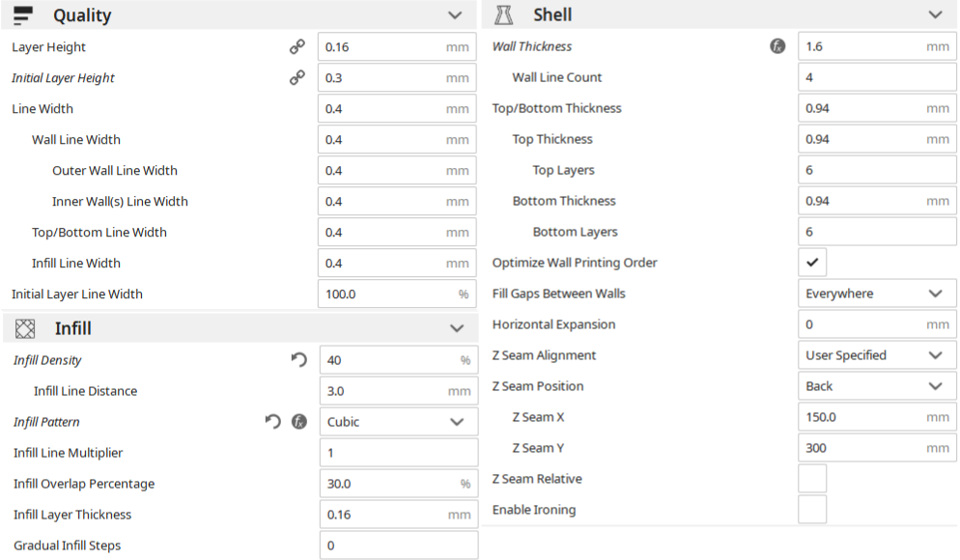Click the Shell section icon
This screenshot has width=960, height=560.
[504, 14]
